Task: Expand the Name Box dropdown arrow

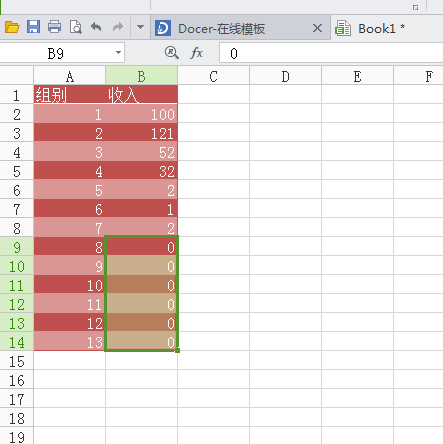Action: tap(118, 53)
